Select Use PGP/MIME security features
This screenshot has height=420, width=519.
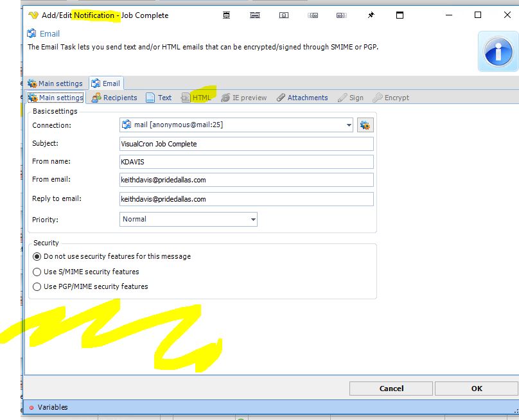[x=37, y=286]
